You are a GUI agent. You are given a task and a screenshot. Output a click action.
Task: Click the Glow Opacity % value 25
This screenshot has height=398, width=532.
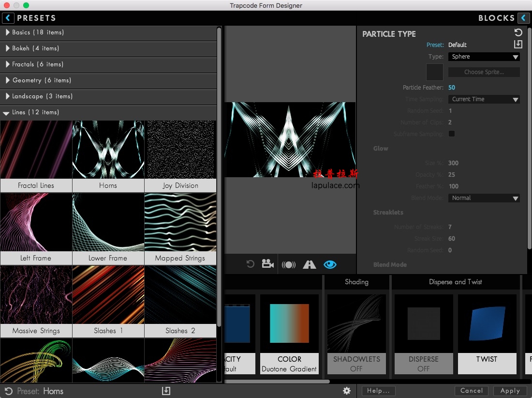[x=452, y=175]
